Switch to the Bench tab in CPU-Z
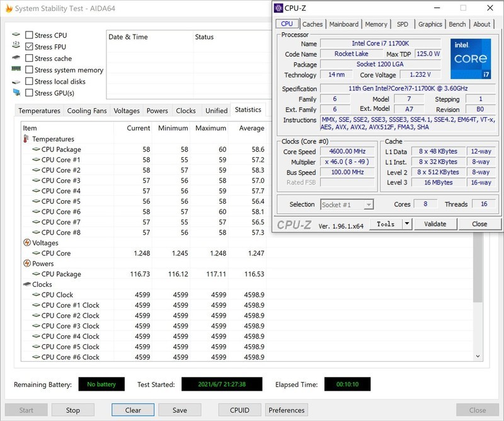 pos(457,24)
